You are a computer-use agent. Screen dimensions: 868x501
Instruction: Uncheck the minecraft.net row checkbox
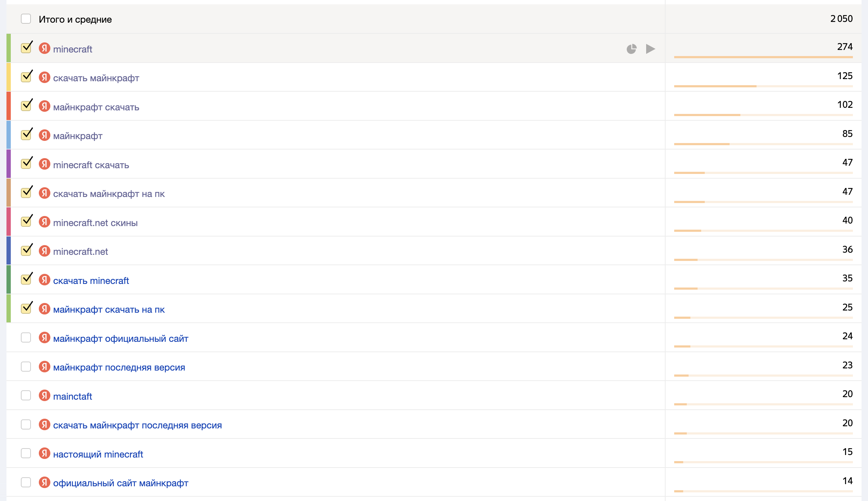click(x=26, y=251)
